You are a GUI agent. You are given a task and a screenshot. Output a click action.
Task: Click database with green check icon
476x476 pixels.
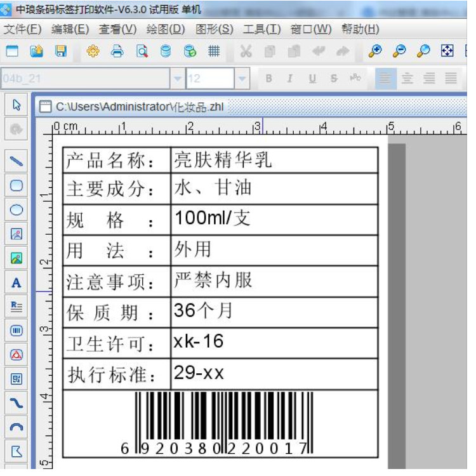[x=190, y=51]
